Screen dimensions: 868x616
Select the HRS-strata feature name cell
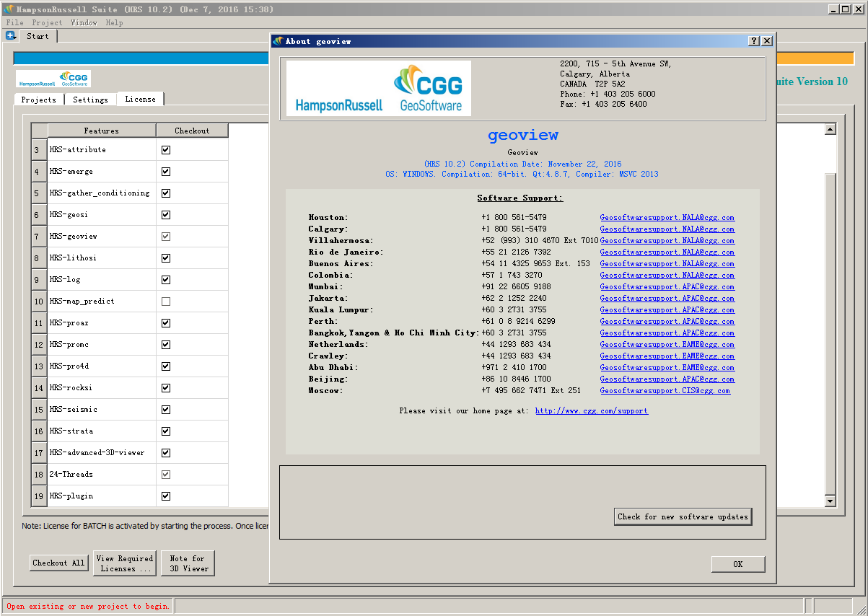(x=102, y=431)
